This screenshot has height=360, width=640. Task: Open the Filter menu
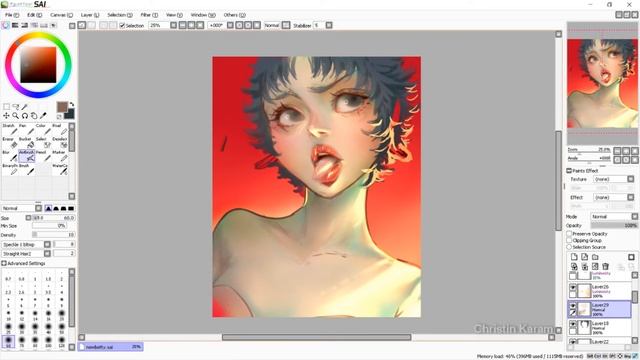[x=149, y=15]
